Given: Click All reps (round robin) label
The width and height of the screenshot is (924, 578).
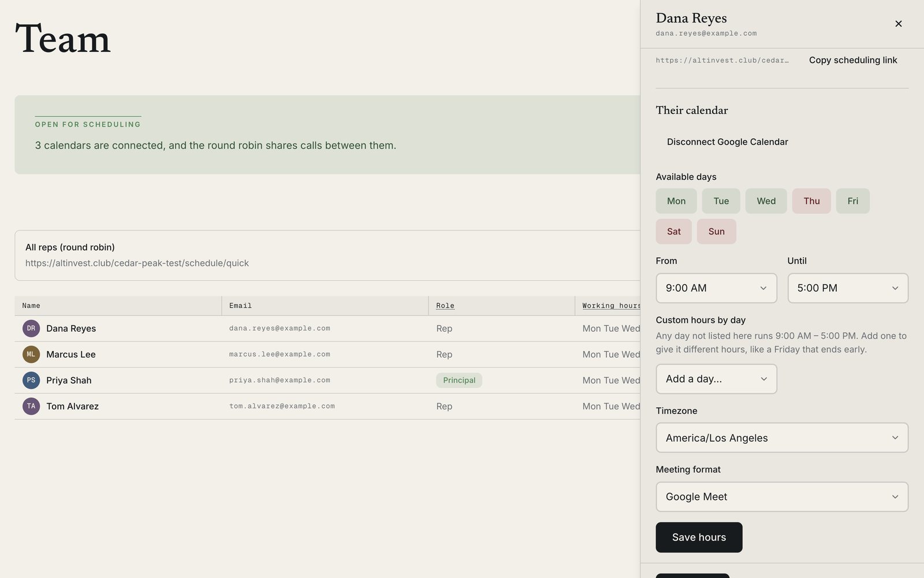Looking at the screenshot, I should coord(70,247).
